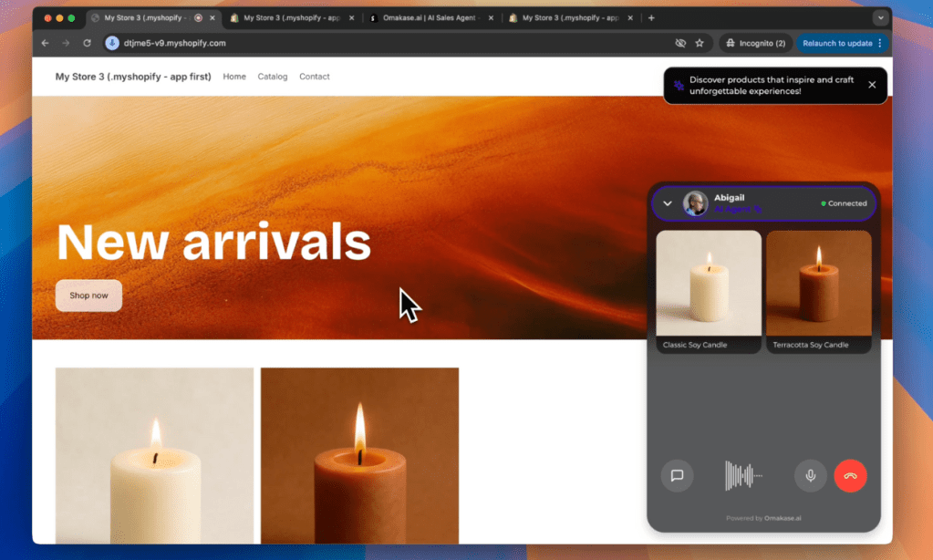933x560 pixels.
Task: Open the chat message icon in widget
Action: [677, 475]
